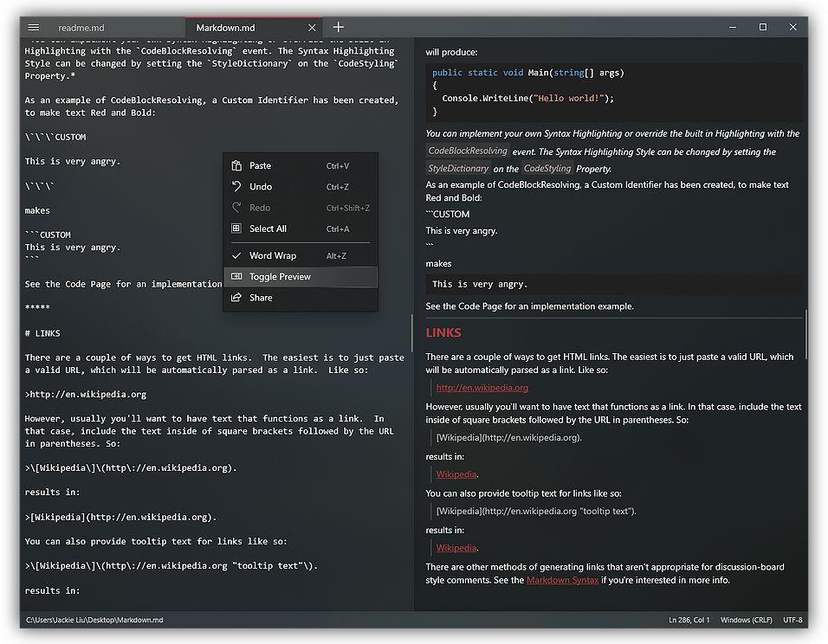
Task: Close the Markdown.md tab
Action: [312, 28]
